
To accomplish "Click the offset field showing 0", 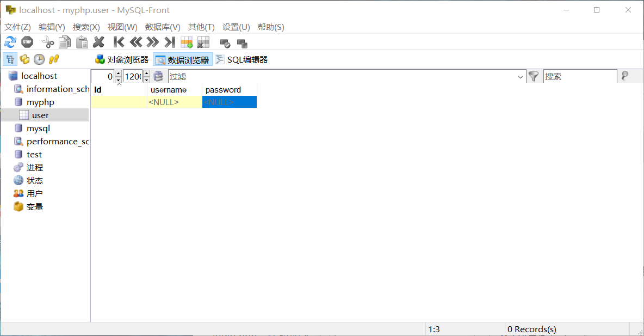I will tap(103, 76).
